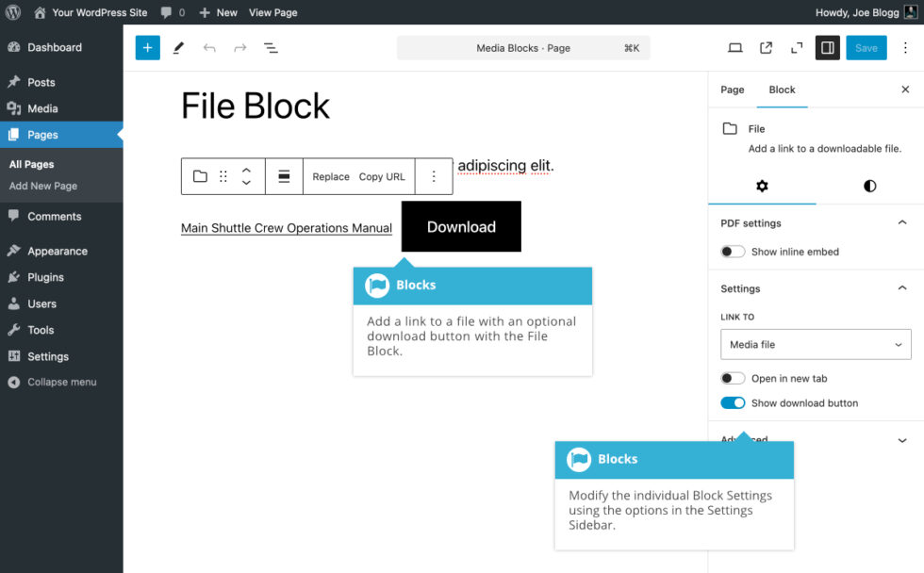Click the Redo arrow
This screenshot has height=573, width=924.
click(239, 48)
